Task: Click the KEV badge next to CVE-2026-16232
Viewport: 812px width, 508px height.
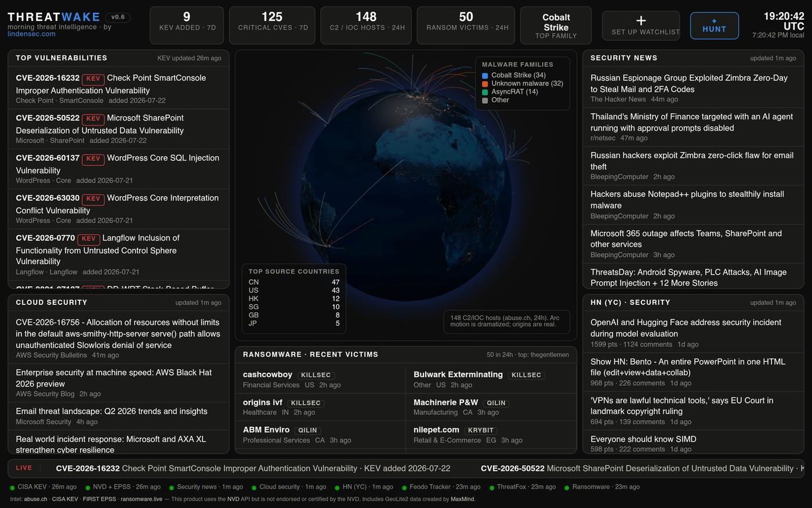Action: coord(93,78)
